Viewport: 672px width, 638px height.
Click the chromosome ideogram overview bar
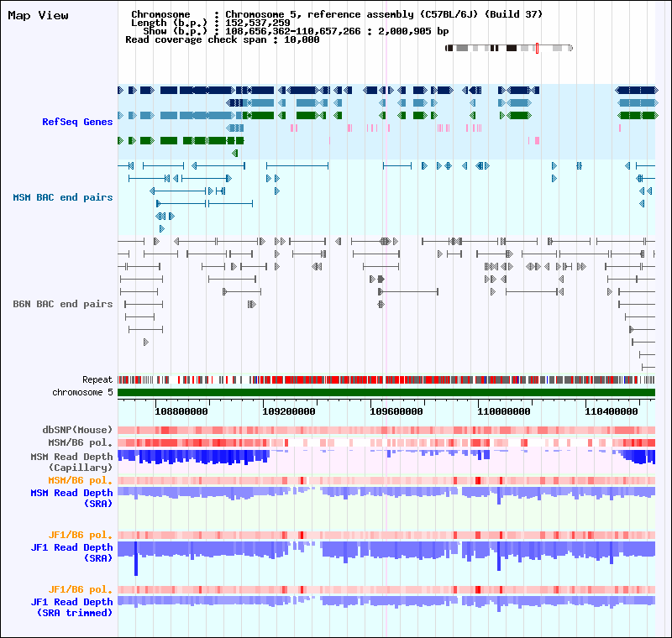point(509,48)
